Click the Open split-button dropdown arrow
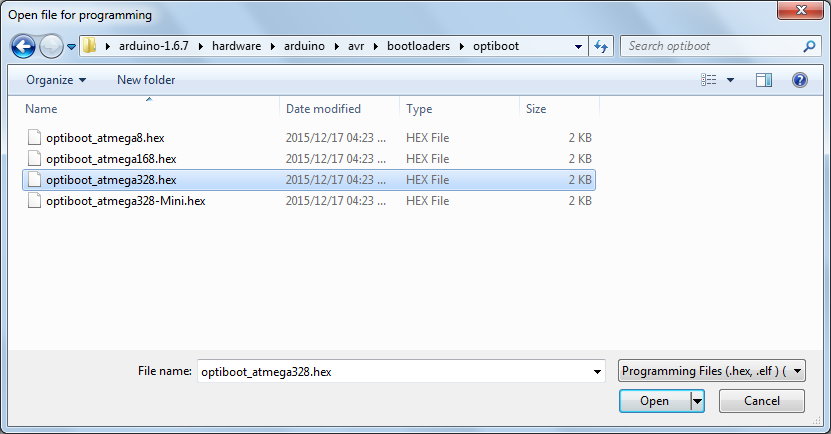The image size is (831, 434). click(697, 401)
